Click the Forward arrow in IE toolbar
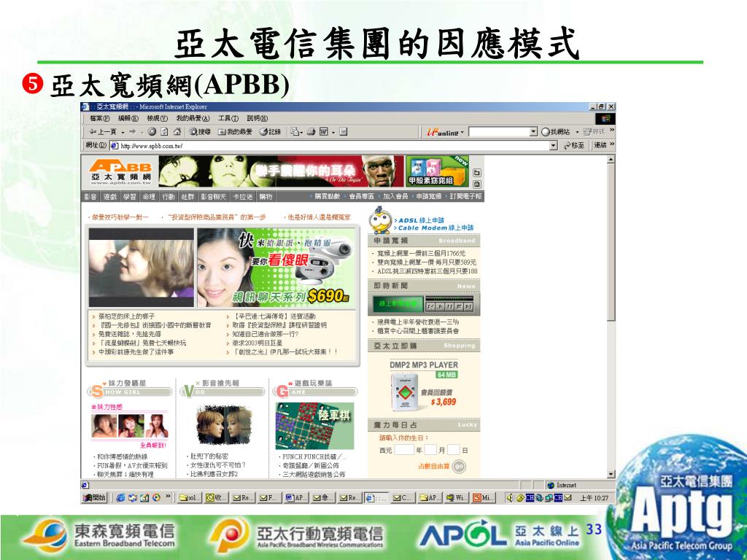The height and width of the screenshot is (560, 747). (133, 132)
